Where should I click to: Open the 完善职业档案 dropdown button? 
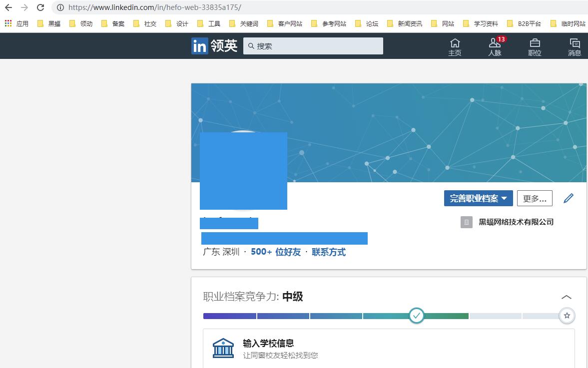(x=478, y=198)
